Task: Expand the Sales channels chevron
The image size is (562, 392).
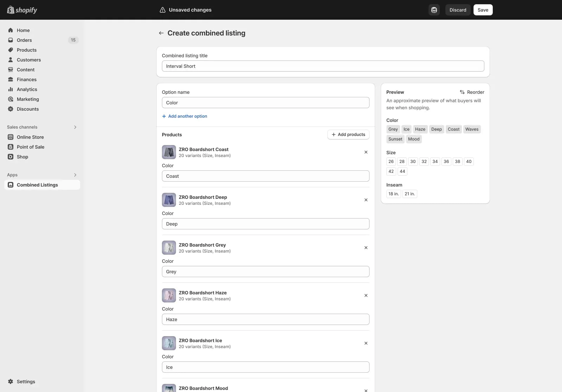Action: tap(75, 127)
